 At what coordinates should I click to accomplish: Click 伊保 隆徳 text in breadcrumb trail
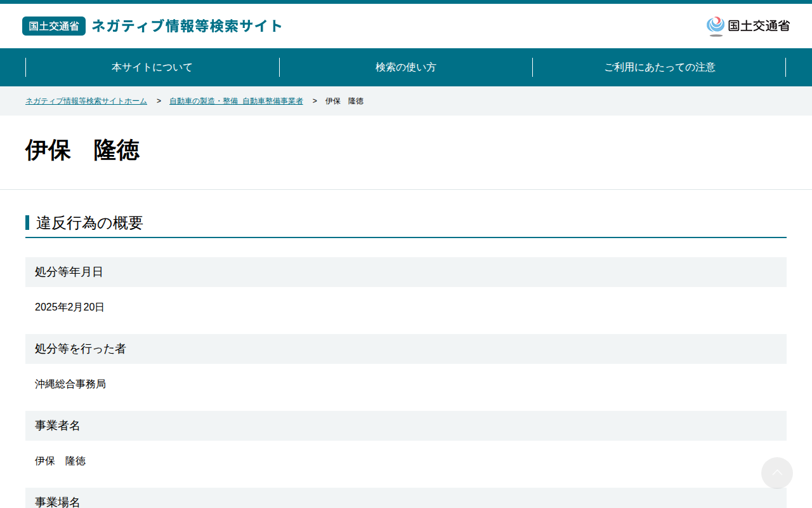344,101
